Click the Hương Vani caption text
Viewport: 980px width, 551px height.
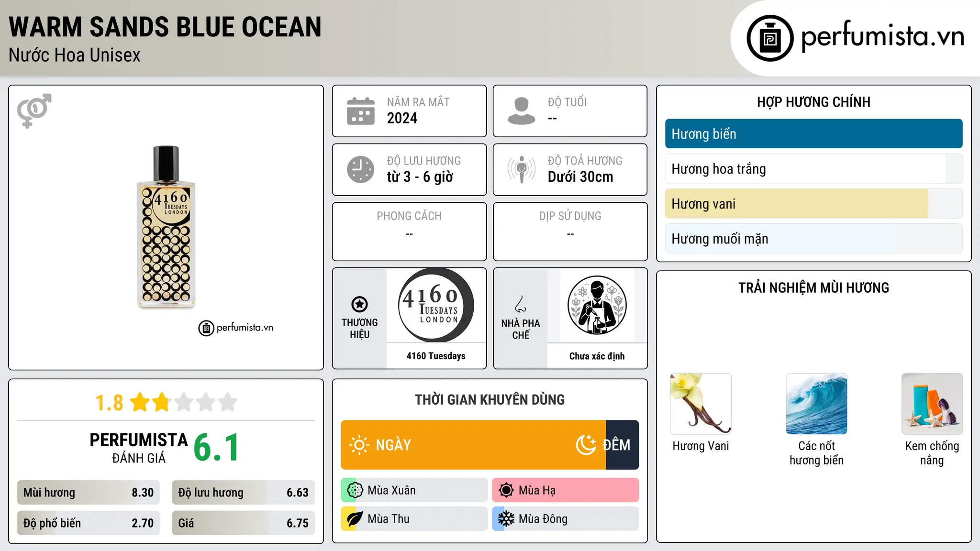click(x=701, y=446)
